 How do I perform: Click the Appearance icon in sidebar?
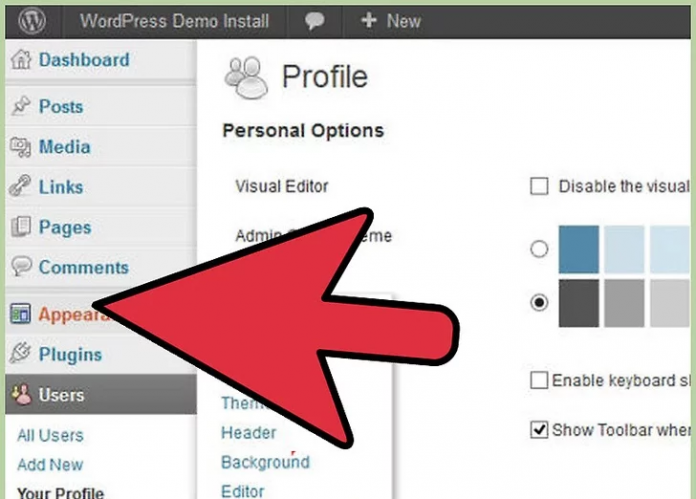pyautogui.click(x=20, y=314)
